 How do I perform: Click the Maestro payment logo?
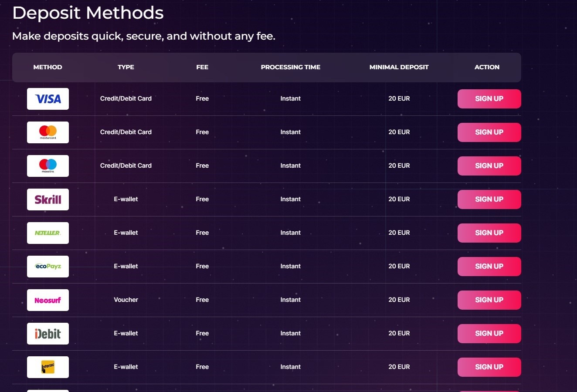[x=48, y=166]
